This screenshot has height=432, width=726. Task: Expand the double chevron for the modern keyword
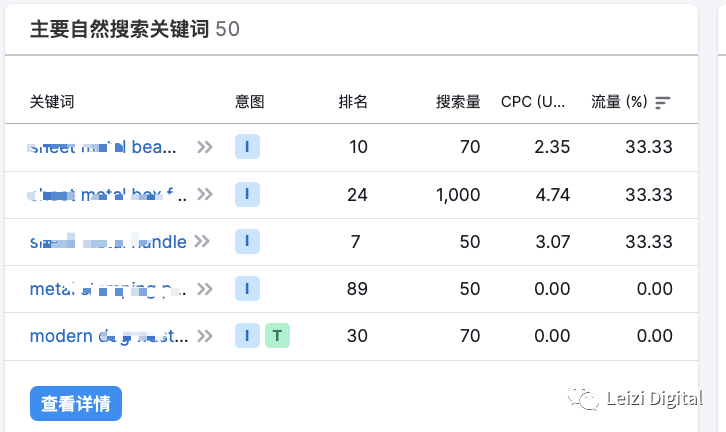pyautogui.click(x=205, y=336)
